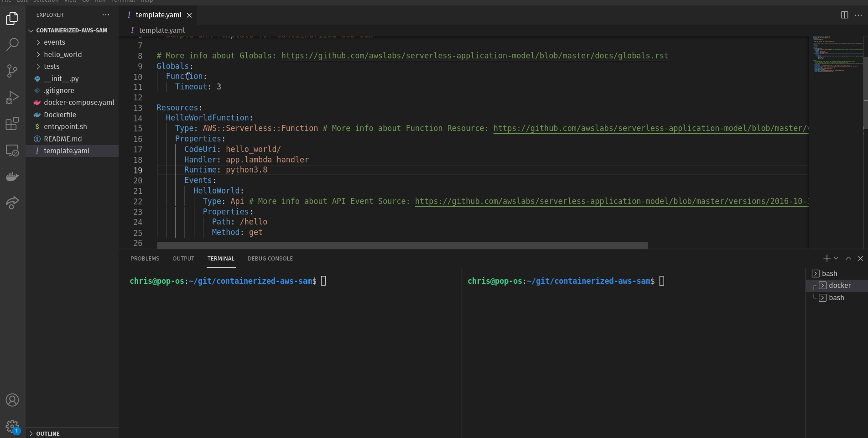Viewport: 868px width, 438px height.
Task: Click the HelloWorldFunction key
Action: click(x=207, y=118)
